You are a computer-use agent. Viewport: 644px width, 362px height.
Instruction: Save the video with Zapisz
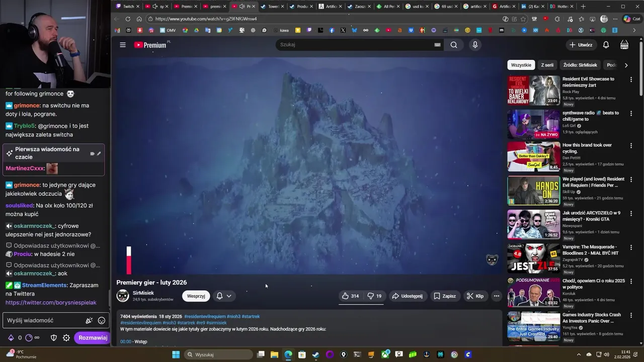point(445,296)
